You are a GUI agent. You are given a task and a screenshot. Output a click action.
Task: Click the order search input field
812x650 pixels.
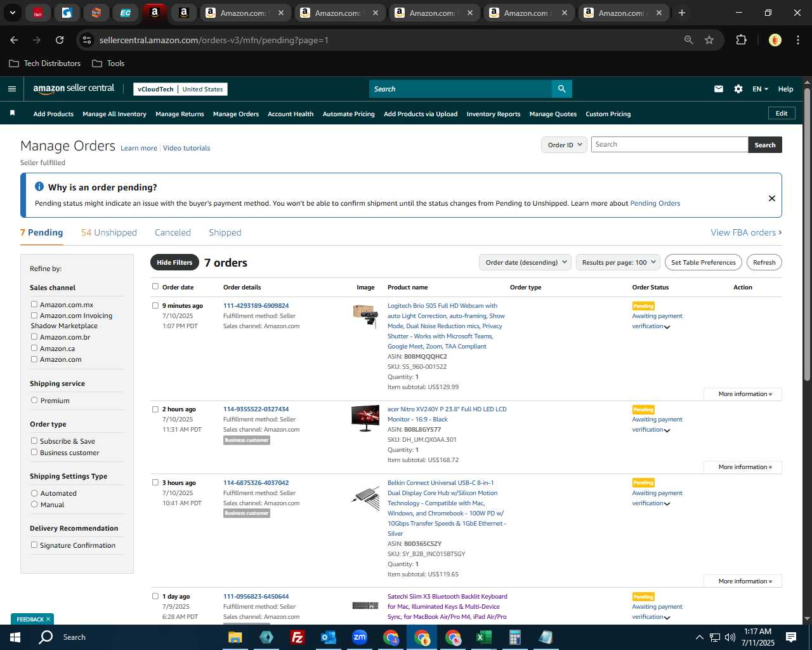coord(669,145)
